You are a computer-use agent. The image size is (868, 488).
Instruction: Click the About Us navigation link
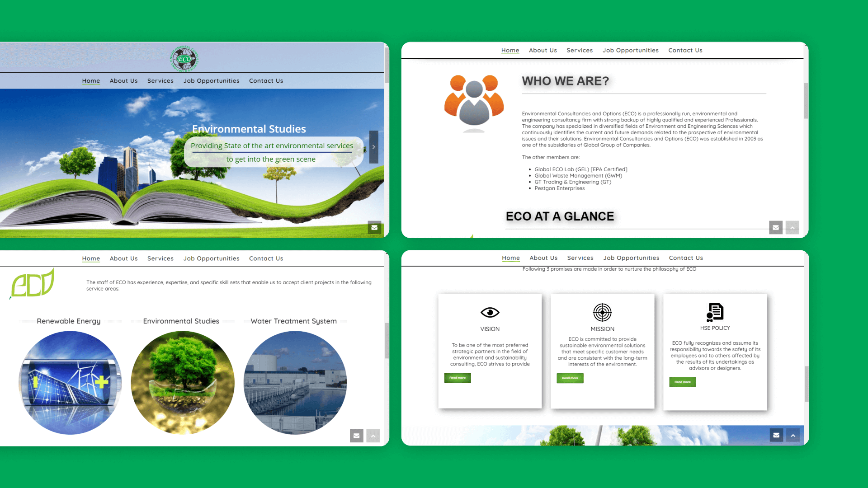123,80
